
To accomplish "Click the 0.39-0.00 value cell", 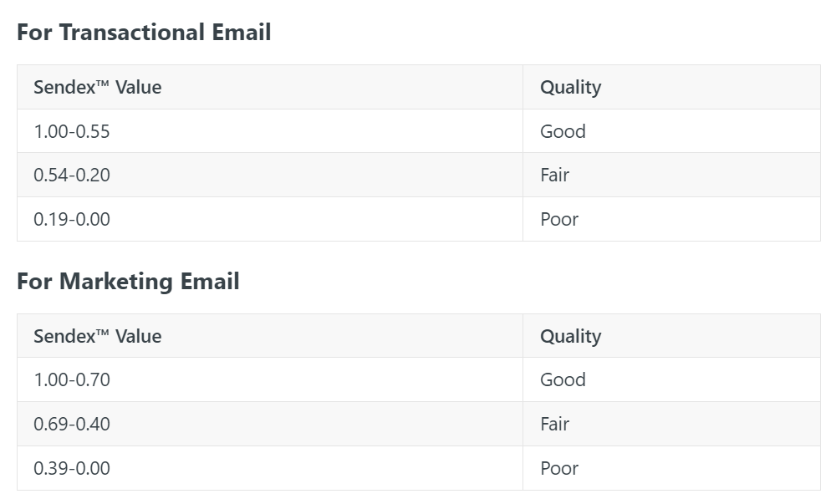I will (x=270, y=468).
